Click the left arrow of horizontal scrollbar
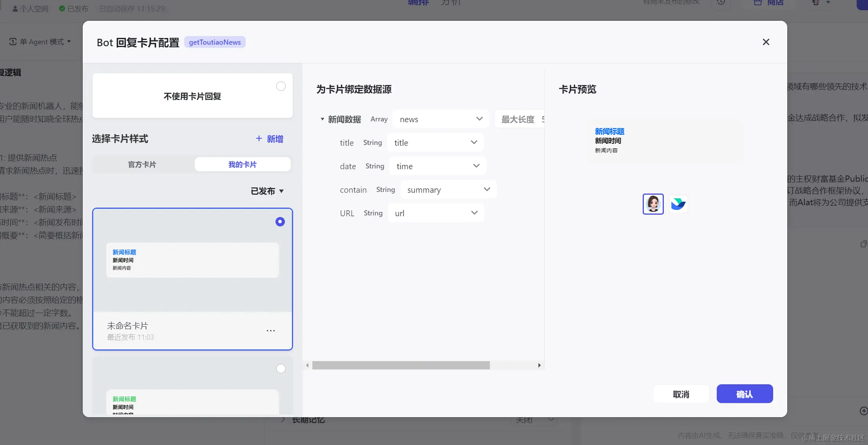The height and width of the screenshot is (445, 868). pos(307,365)
